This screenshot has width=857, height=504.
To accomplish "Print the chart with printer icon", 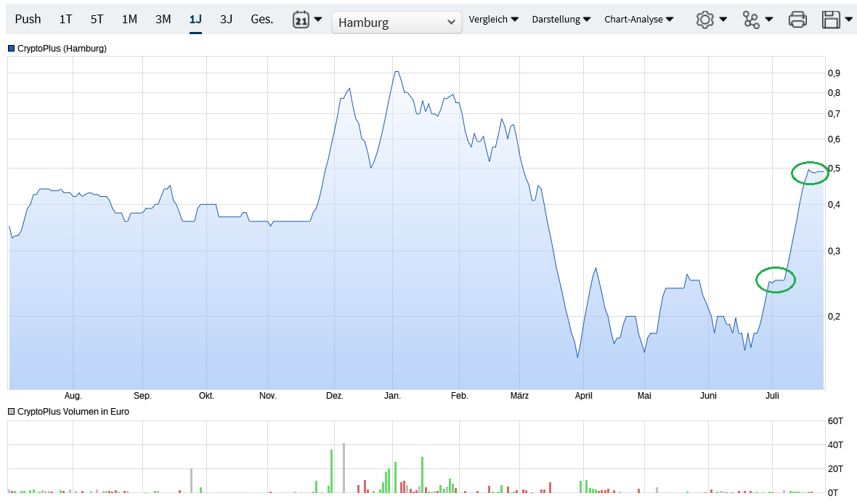I will pyautogui.click(x=797, y=20).
